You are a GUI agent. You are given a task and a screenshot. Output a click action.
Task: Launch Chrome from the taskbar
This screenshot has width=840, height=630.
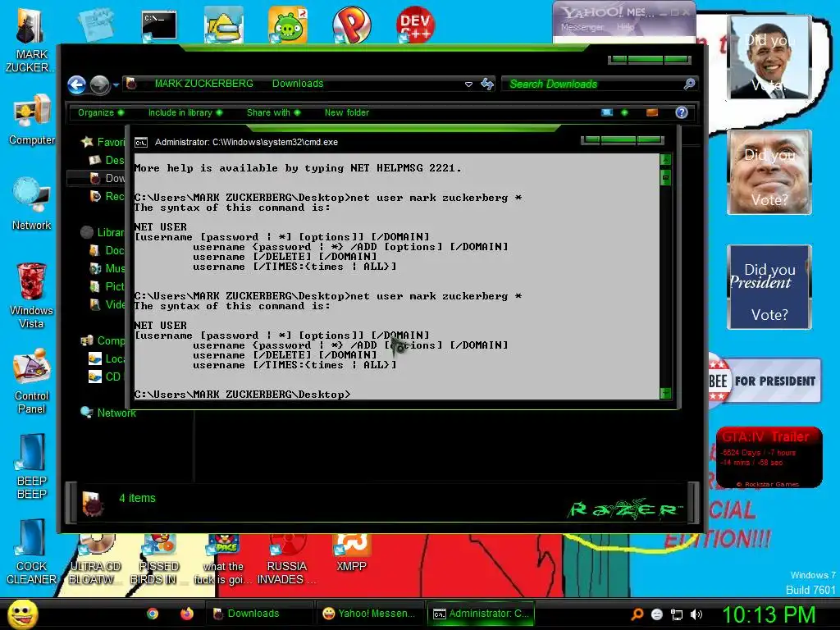point(153,614)
